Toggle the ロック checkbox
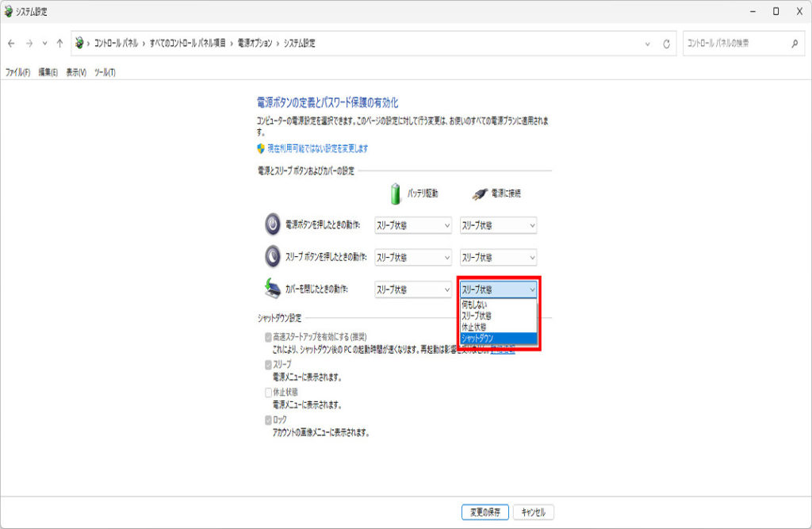This screenshot has height=529, width=812. click(268, 420)
